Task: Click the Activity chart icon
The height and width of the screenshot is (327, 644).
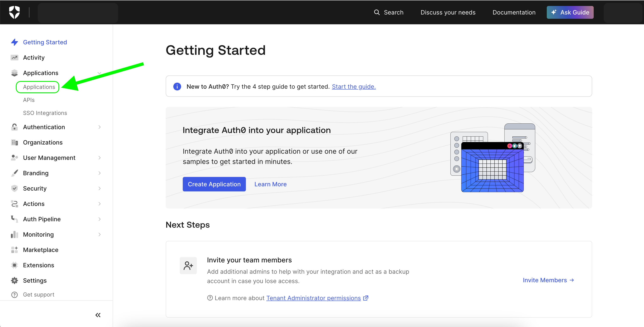Action: click(15, 58)
